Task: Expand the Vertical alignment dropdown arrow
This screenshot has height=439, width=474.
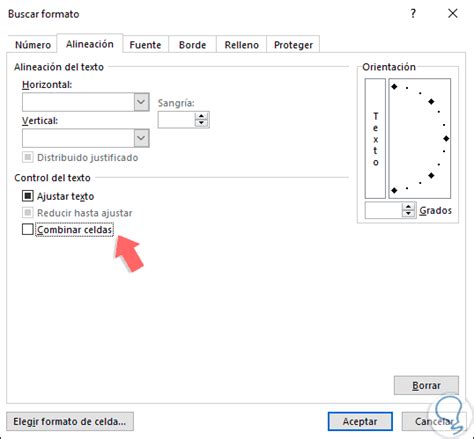Action: (141, 138)
